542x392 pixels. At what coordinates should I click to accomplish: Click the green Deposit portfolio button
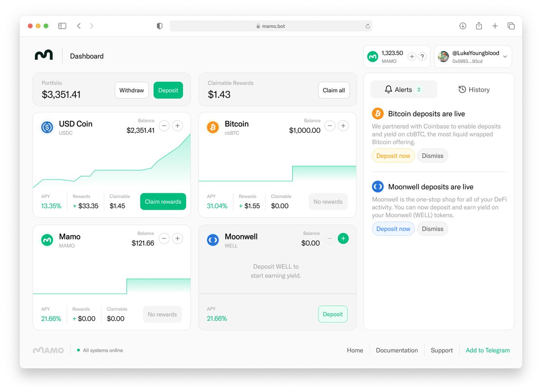click(x=168, y=90)
